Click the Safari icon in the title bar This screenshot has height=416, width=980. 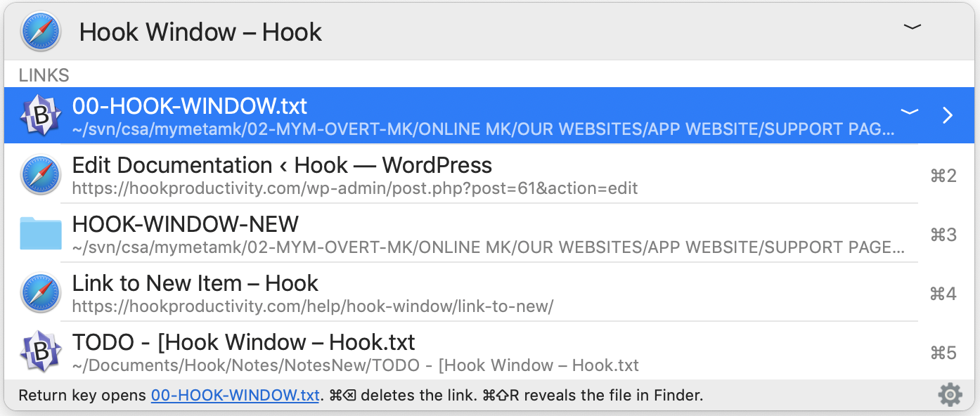(x=40, y=31)
